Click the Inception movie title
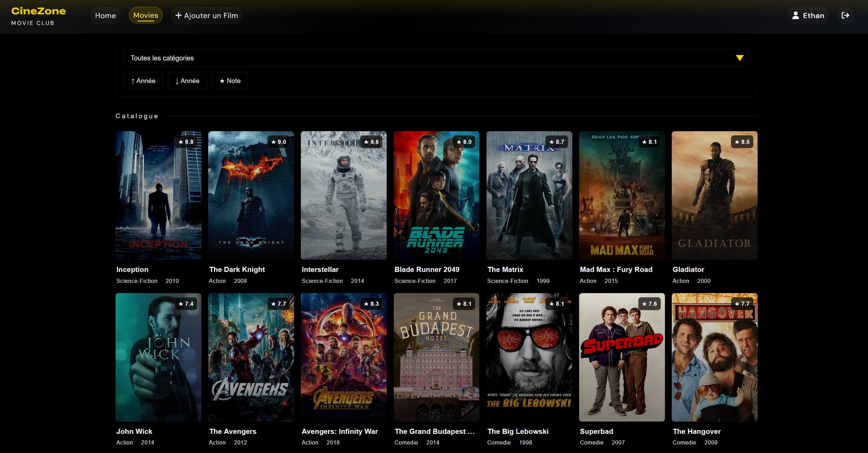The image size is (868, 453). pos(132,270)
